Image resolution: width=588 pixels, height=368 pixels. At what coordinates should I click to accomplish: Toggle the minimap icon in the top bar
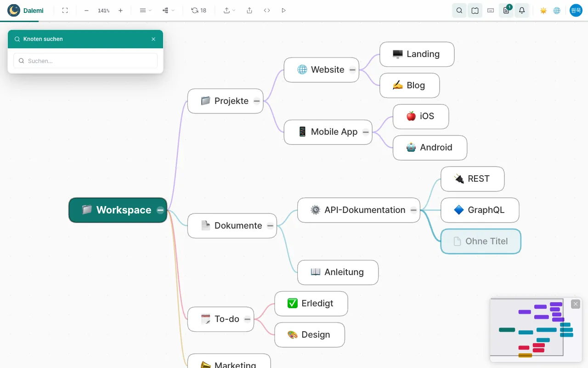point(475,10)
